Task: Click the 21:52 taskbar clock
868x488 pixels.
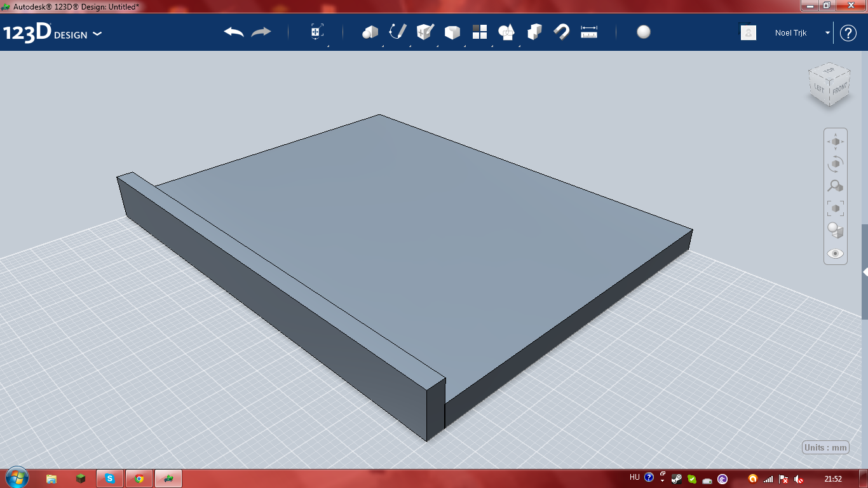Action: [833, 478]
